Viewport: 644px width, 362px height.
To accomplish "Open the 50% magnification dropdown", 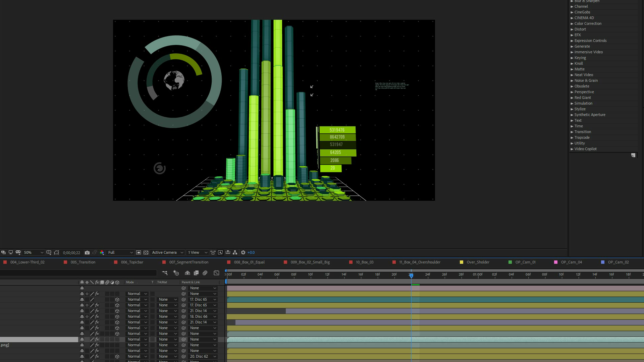I will pos(34,253).
